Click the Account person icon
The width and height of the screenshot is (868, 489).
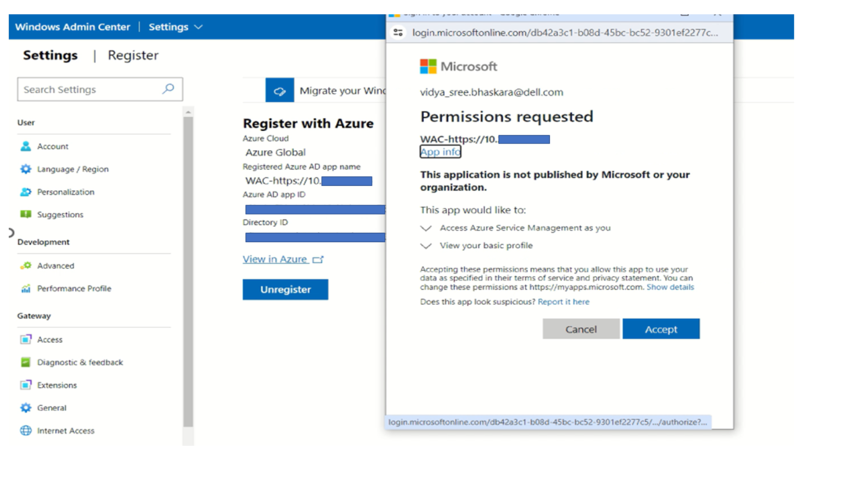26,146
